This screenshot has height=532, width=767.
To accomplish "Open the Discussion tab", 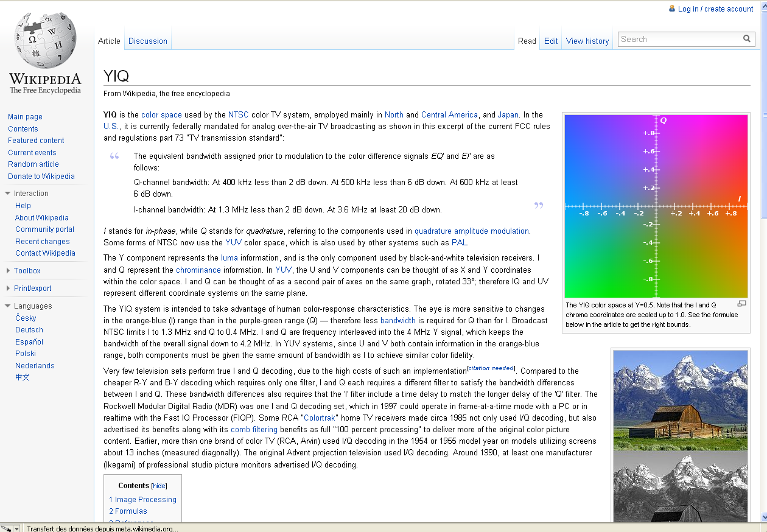I will pyautogui.click(x=148, y=41).
